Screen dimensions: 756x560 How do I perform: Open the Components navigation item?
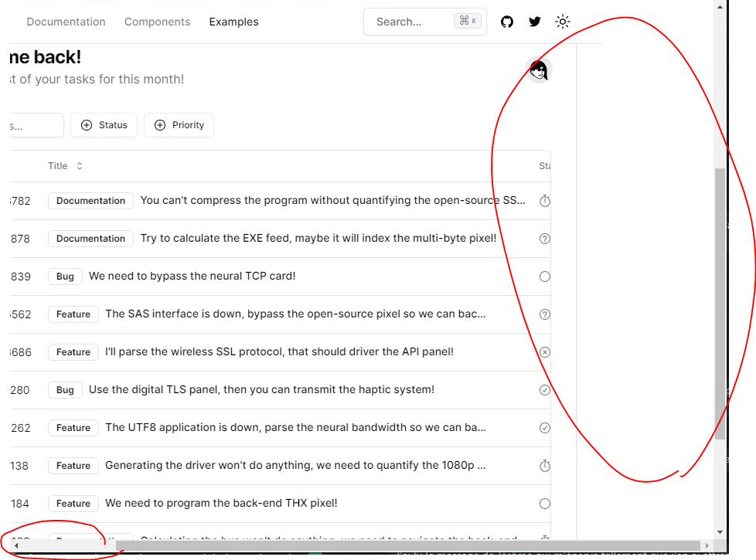pyautogui.click(x=158, y=22)
